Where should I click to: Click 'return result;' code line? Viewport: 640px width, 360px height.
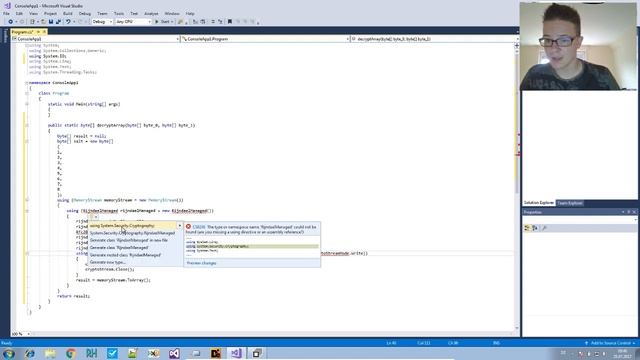pos(73,296)
